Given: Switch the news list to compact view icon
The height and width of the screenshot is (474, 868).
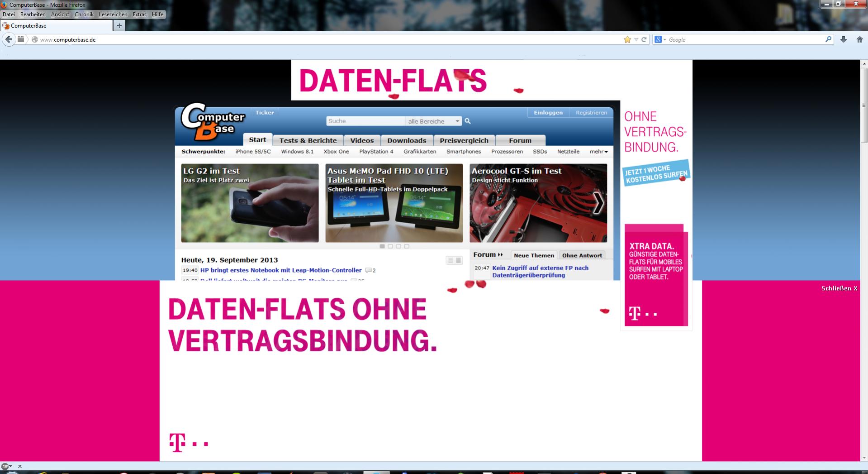Looking at the screenshot, I should [x=450, y=260].
